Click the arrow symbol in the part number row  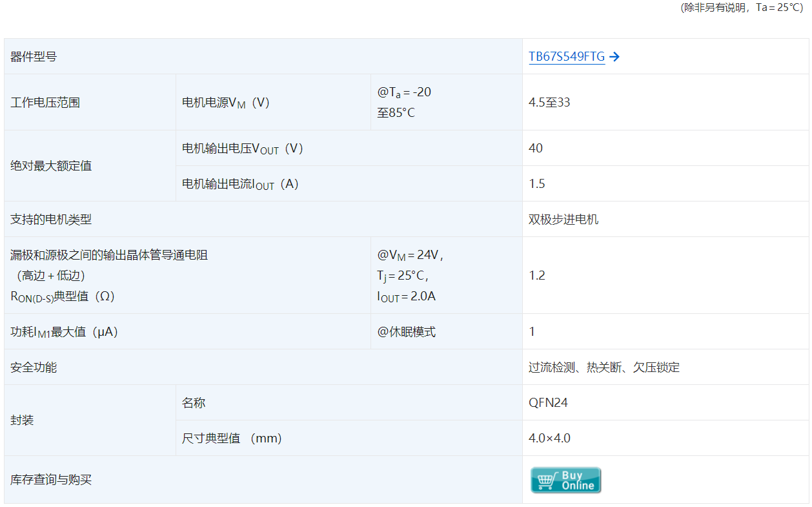coord(616,57)
